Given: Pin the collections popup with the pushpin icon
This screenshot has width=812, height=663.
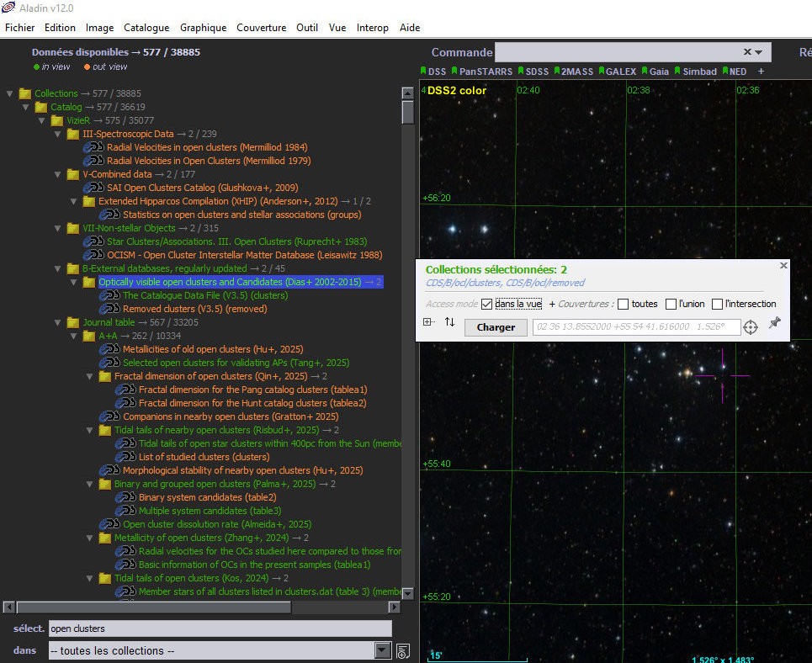Looking at the screenshot, I should 774,323.
